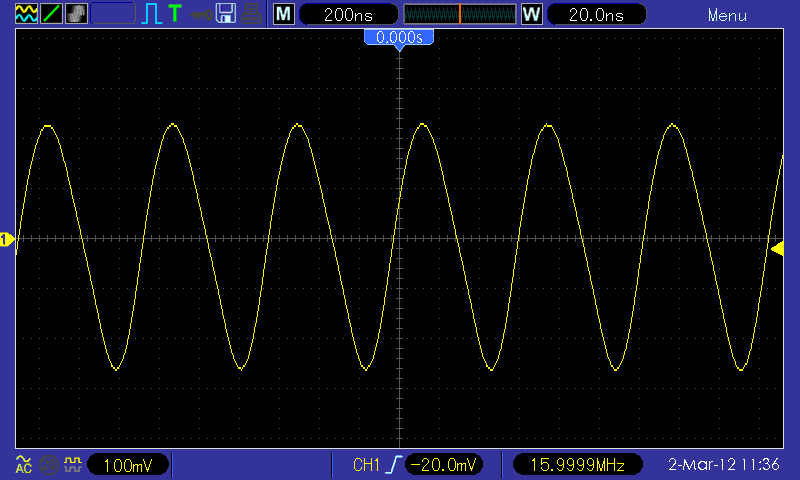Image resolution: width=800 pixels, height=480 pixels.
Task: Click the waveform memory position bar
Action: [x=459, y=14]
